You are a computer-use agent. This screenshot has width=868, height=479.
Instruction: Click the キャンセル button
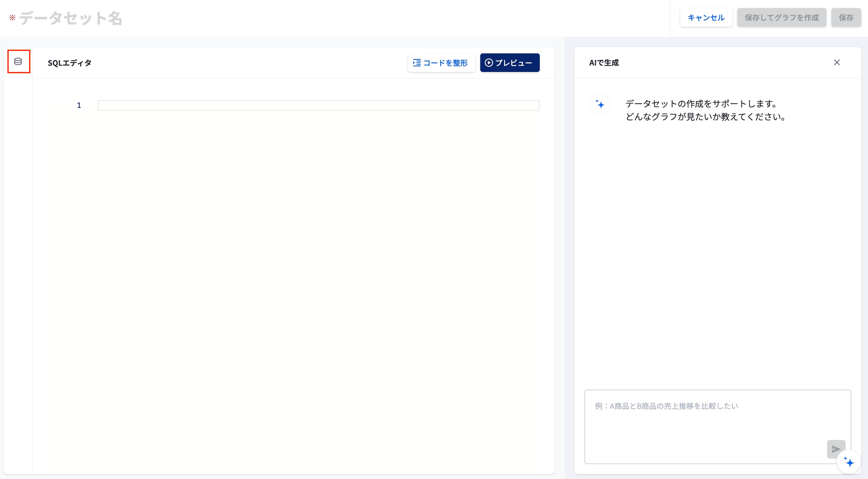[706, 18]
